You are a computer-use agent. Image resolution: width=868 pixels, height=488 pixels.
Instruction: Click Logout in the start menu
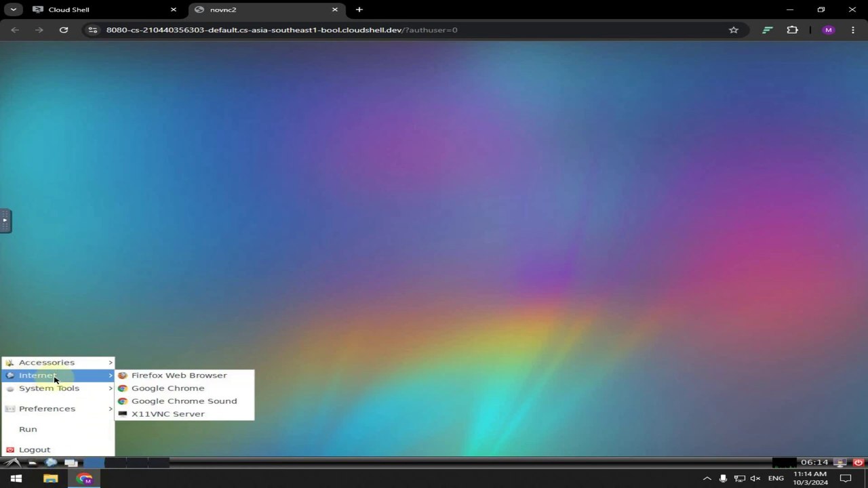click(x=58, y=449)
